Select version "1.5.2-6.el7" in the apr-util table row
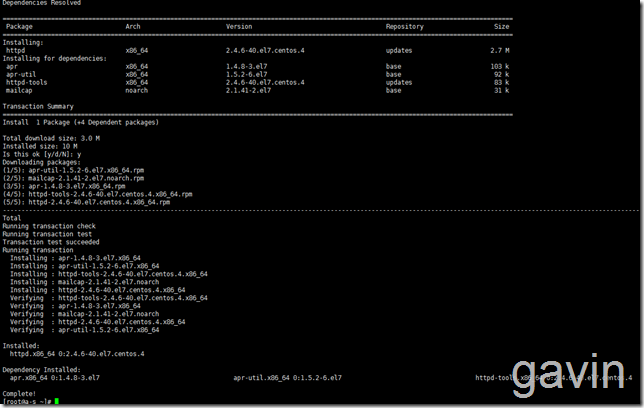 pyautogui.click(x=246, y=75)
